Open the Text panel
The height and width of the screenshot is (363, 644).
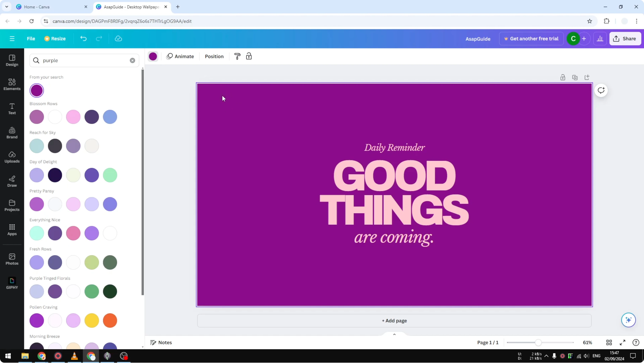[x=12, y=109]
